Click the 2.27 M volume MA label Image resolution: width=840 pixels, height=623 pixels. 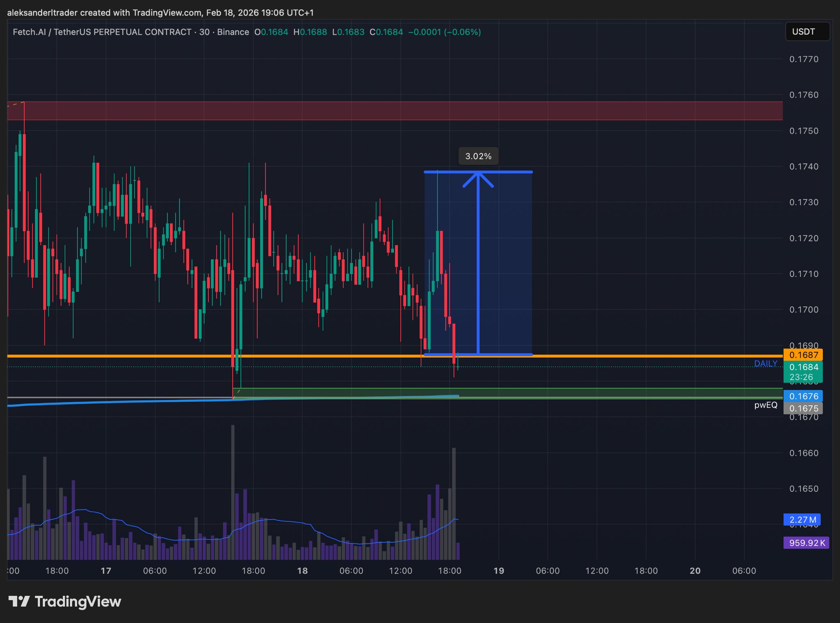pyautogui.click(x=802, y=520)
